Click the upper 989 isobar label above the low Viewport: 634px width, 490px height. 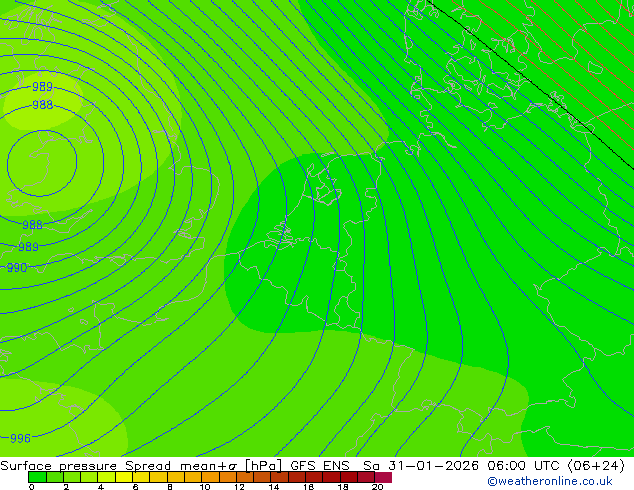click(42, 87)
